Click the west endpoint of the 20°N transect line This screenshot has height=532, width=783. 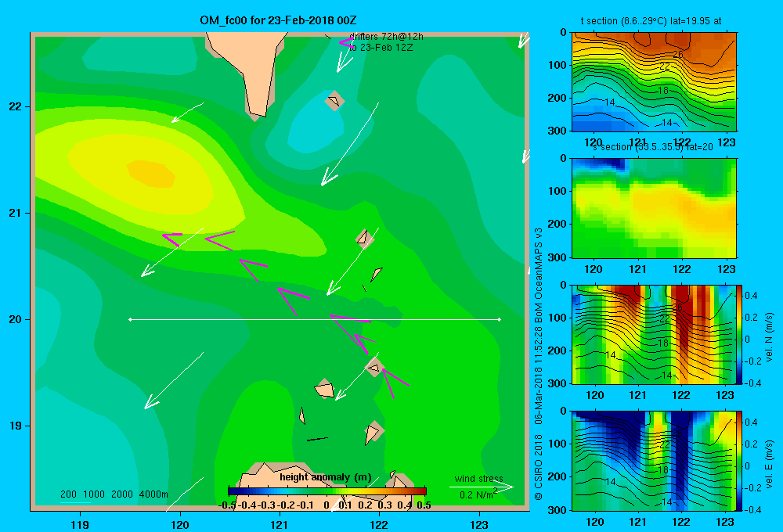[130, 319]
